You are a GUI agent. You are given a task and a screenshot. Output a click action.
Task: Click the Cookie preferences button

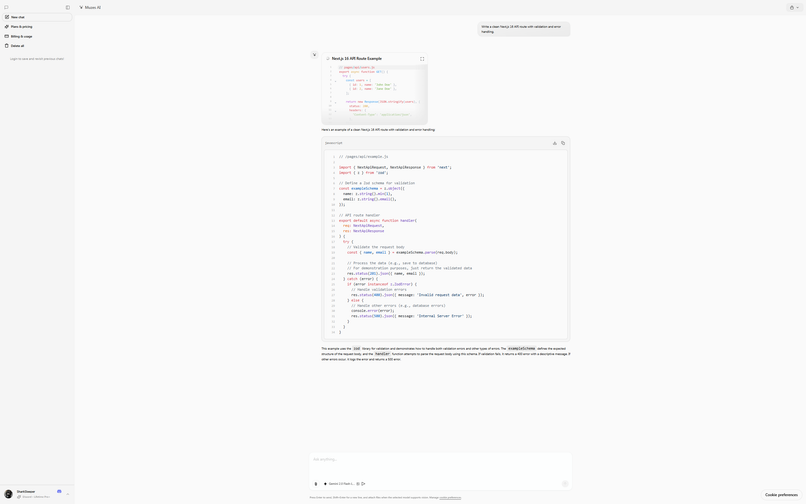tap(781, 494)
